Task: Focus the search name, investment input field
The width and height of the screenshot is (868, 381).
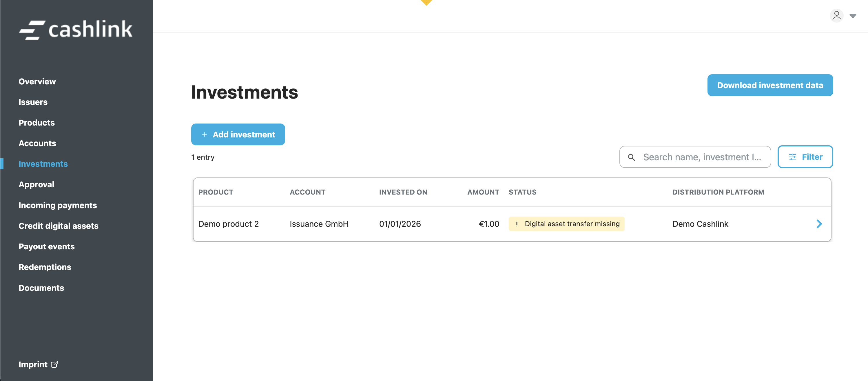Action: point(702,157)
